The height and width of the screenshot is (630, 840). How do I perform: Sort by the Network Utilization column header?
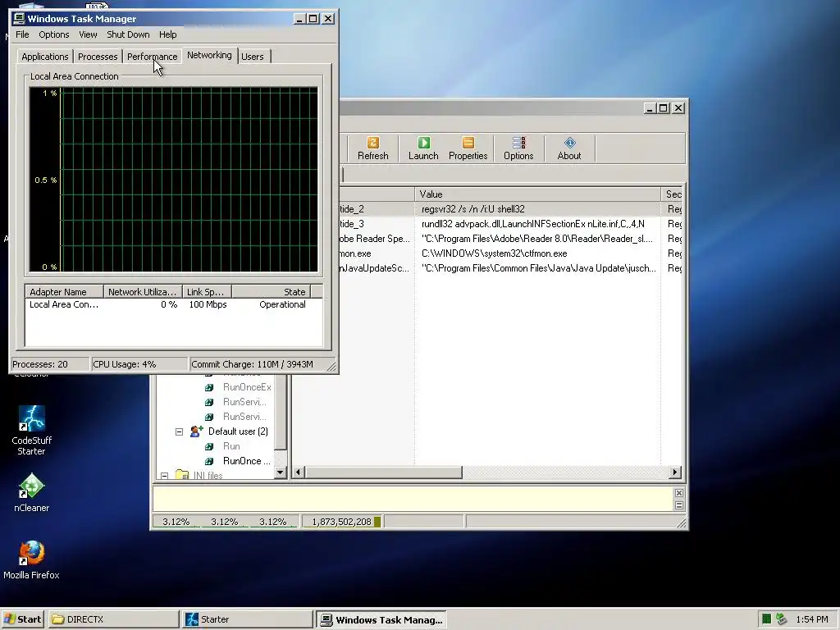click(143, 292)
